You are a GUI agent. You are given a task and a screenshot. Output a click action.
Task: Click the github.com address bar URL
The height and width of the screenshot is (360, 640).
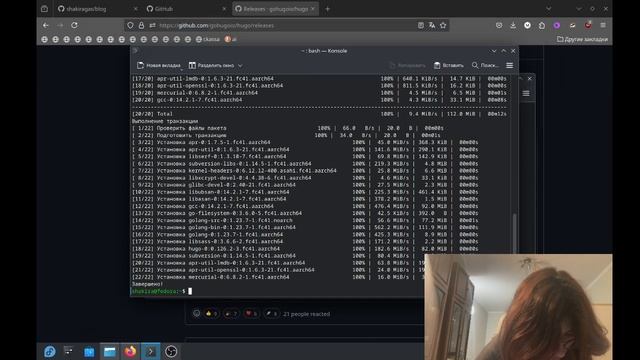click(216, 25)
